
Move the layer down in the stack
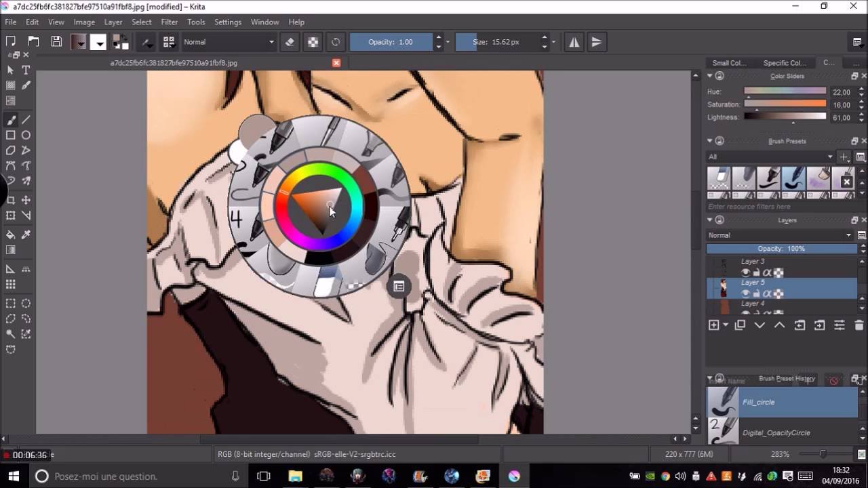(759, 325)
